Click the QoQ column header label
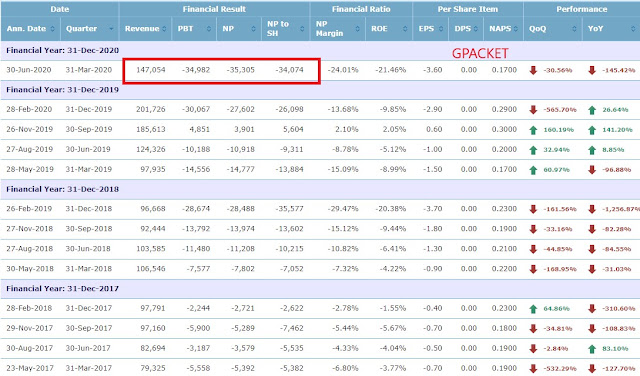Screen dimensions: 640x376 coord(537,29)
